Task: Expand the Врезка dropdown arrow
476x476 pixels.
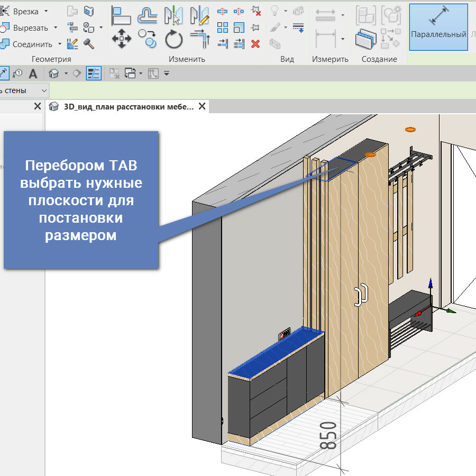Action: [x=46, y=11]
